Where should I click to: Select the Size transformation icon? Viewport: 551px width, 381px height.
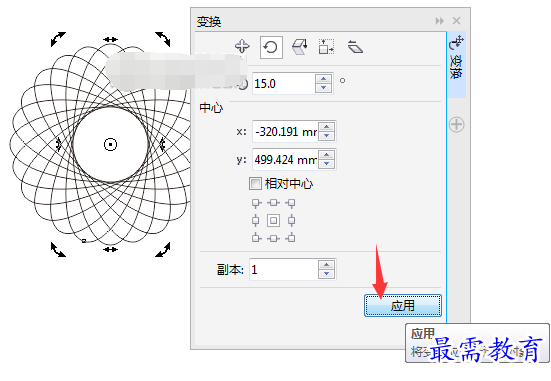point(326,47)
